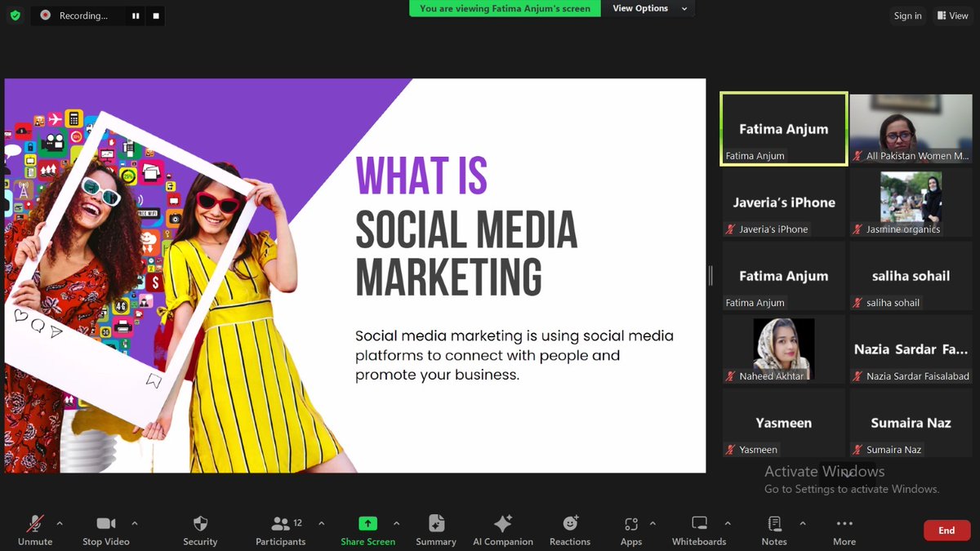Click the slide text 'WHAT IS'
The height and width of the screenshot is (551, 980).
[421, 176]
